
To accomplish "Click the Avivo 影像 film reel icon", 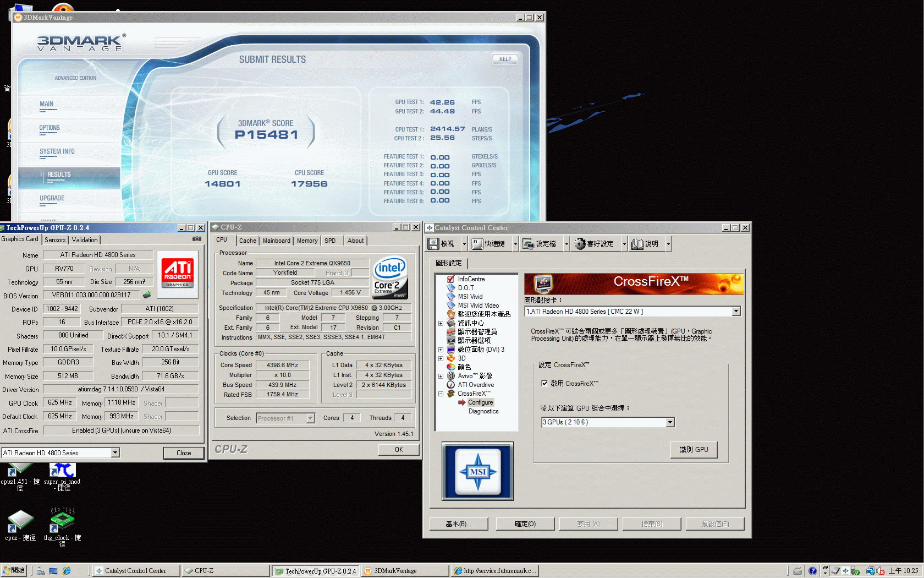I will click(451, 376).
